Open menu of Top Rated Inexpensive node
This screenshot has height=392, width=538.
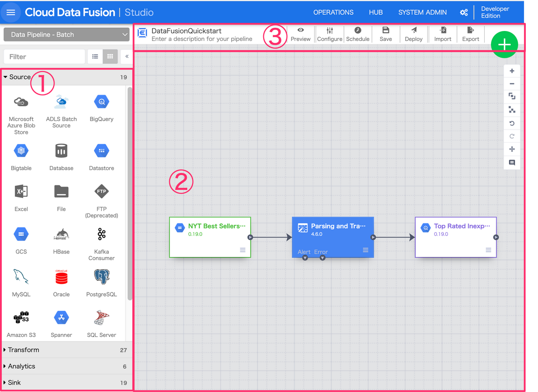pos(488,250)
